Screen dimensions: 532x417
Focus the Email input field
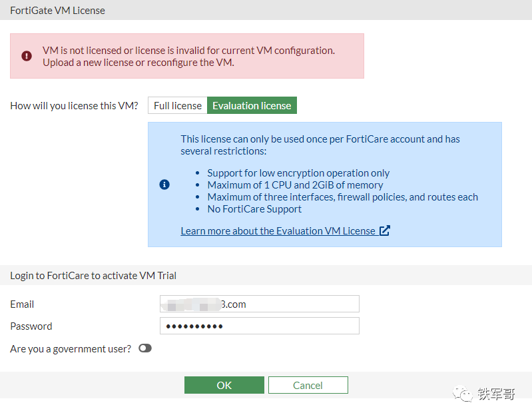tap(260, 304)
